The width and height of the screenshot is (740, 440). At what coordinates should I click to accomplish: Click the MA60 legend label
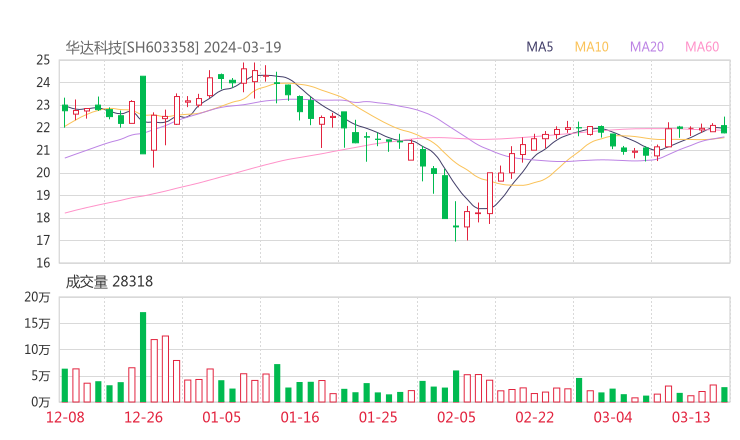(x=702, y=47)
